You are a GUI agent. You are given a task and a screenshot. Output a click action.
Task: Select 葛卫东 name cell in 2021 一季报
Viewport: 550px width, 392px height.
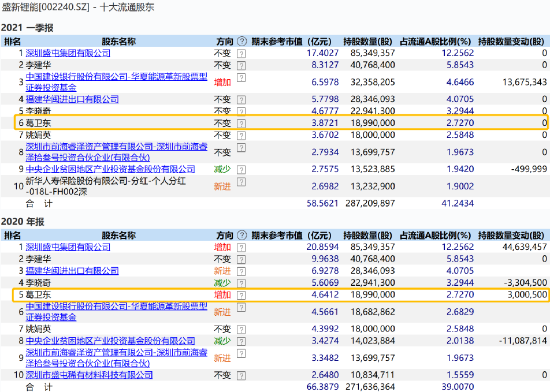click(x=39, y=124)
